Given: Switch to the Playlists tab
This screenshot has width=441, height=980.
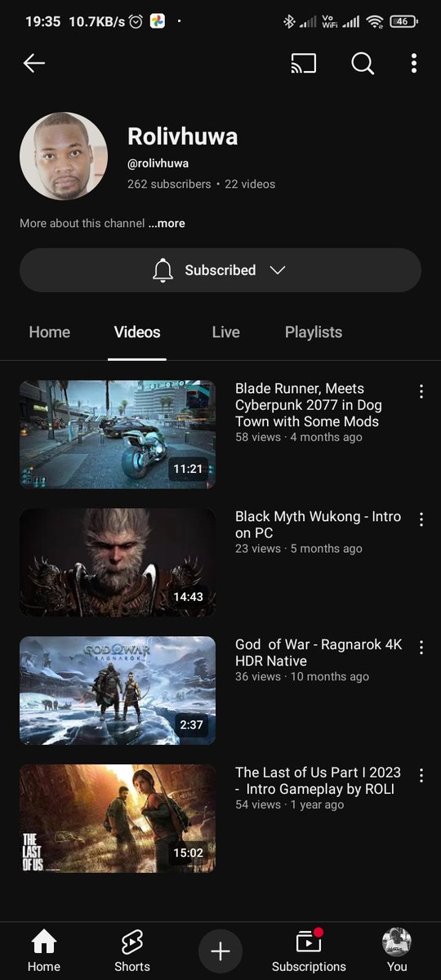Looking at the screenshot, I should [x=314, y=332].
